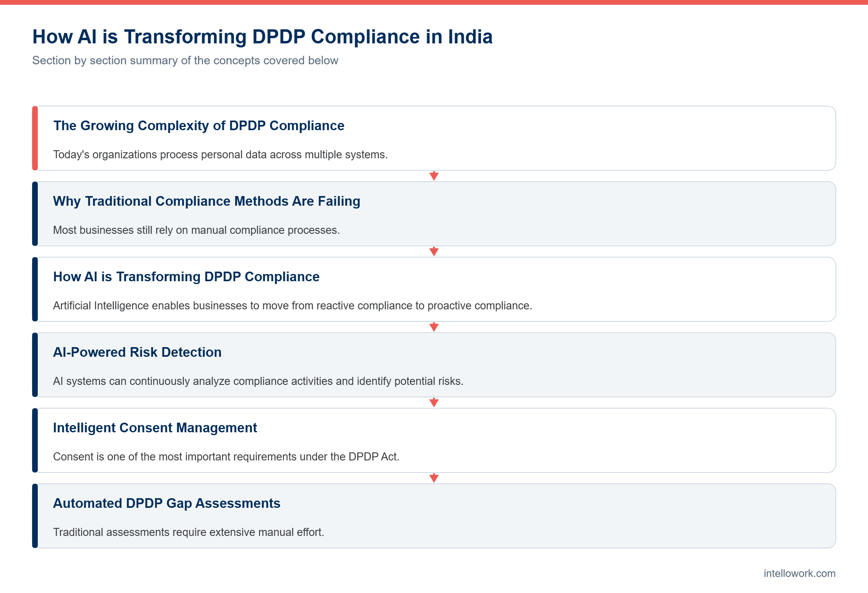The image size is (868, 593).
Task: Select heading 'Why Traditional Compliance Methods Are Failing'
Action: (207, 201)
